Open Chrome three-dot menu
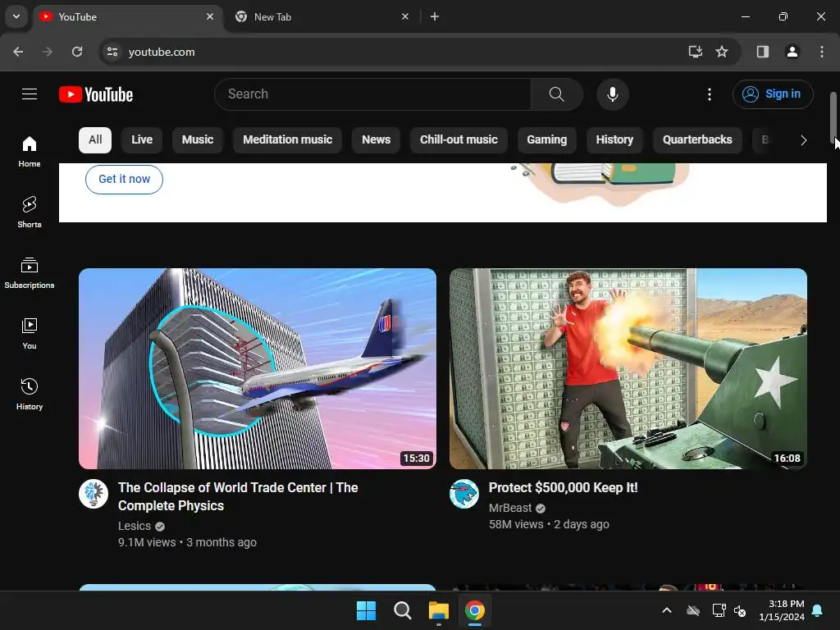Viewport: 840px width, 630px height. click(x=822, y=52)
